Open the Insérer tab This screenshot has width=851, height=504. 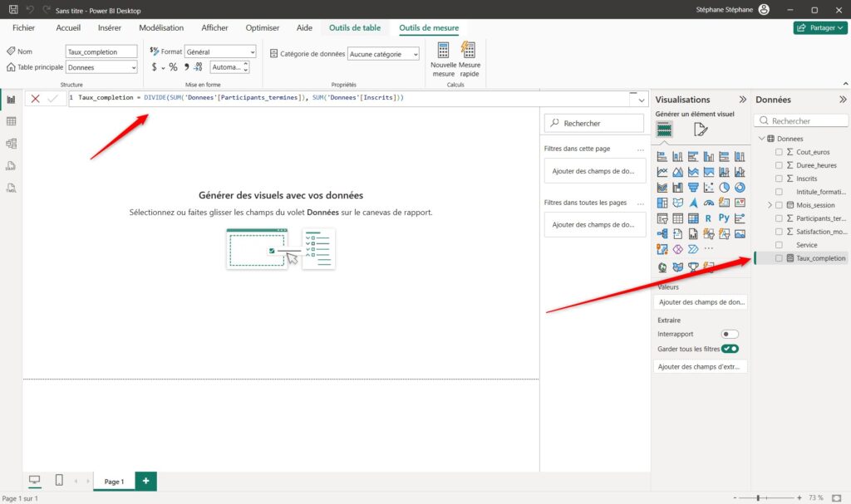click(109, 27)
